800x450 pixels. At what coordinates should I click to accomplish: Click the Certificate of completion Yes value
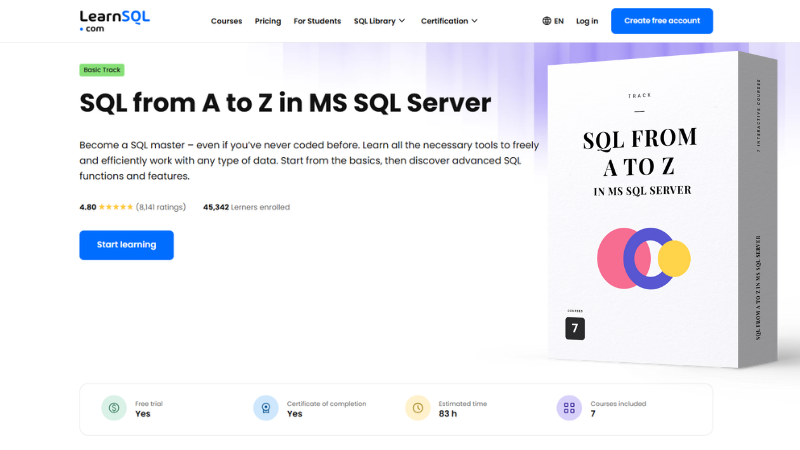tap(294, 414)
